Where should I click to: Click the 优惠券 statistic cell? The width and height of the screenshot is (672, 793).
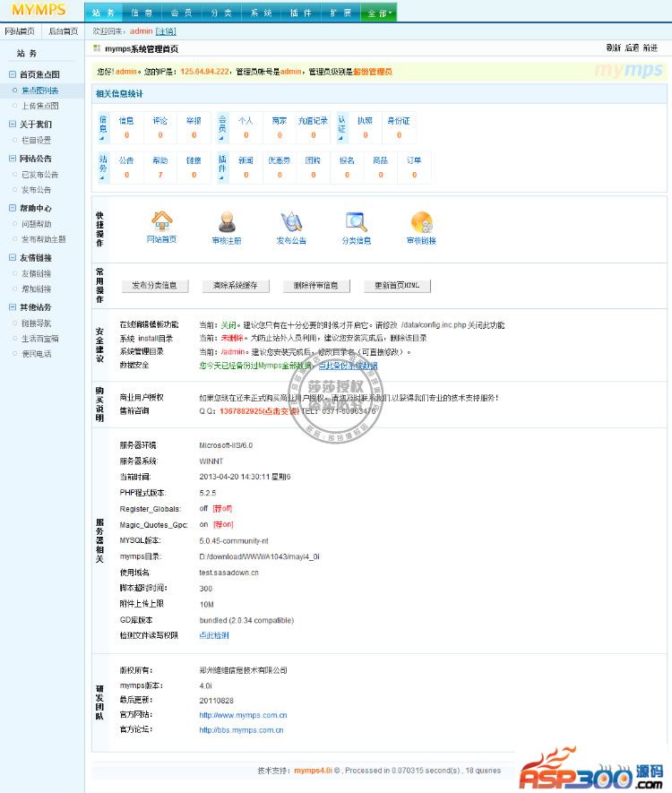280,167
